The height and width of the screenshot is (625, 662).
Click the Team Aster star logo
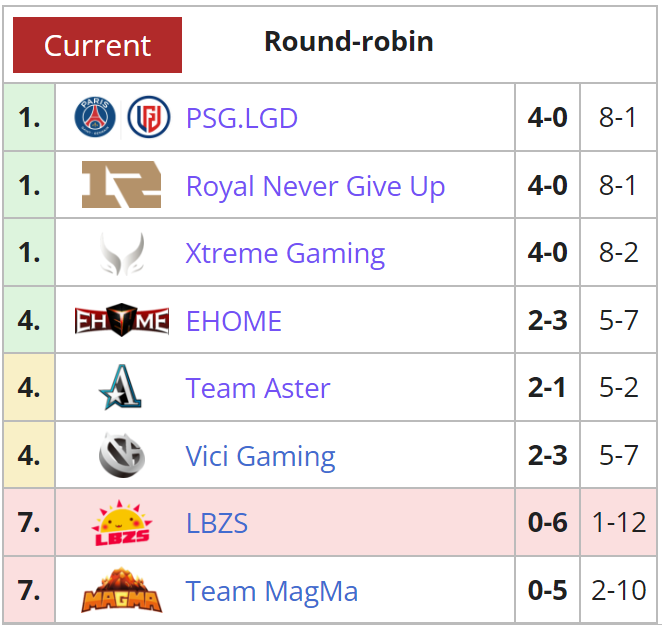tap(121, 387)
